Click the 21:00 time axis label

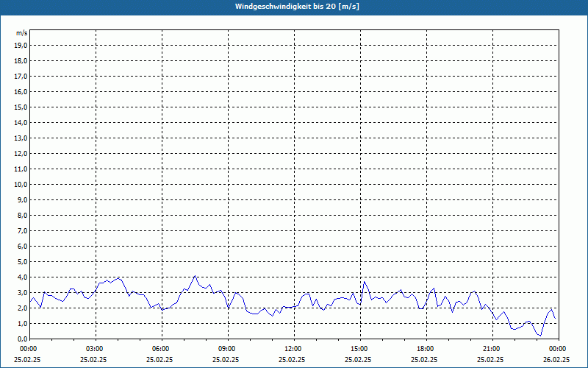point(492,349)
